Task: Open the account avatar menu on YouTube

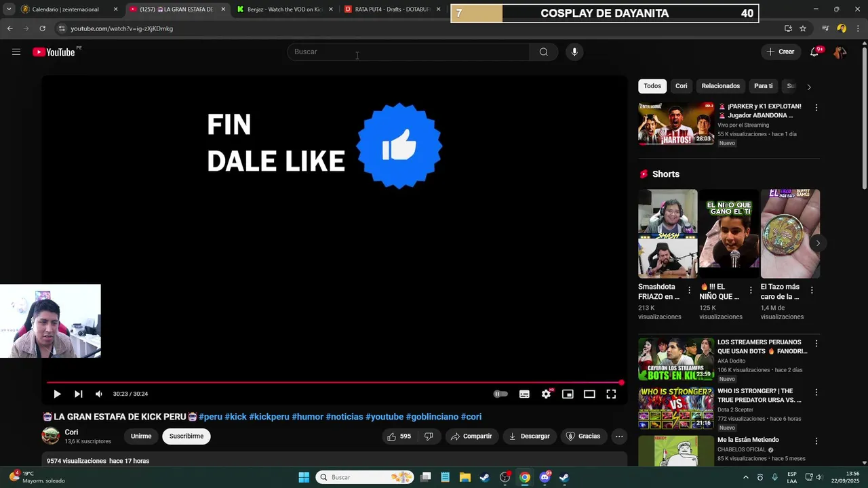Action: click(x=840, y=52)
